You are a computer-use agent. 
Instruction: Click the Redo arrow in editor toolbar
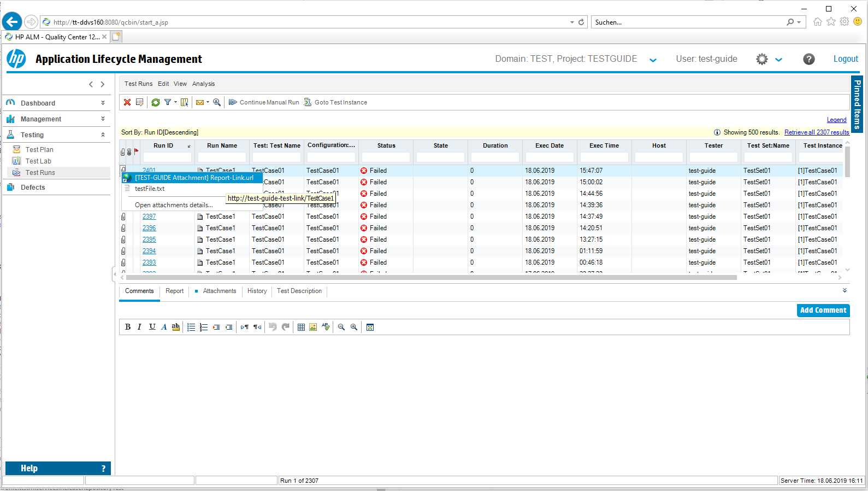285,327
